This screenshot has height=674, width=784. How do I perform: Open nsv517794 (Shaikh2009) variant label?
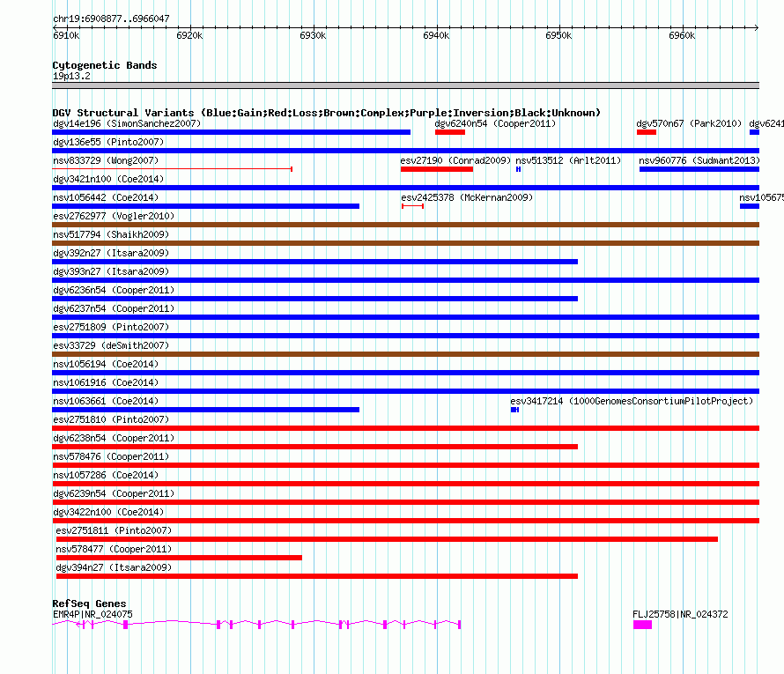111,234
